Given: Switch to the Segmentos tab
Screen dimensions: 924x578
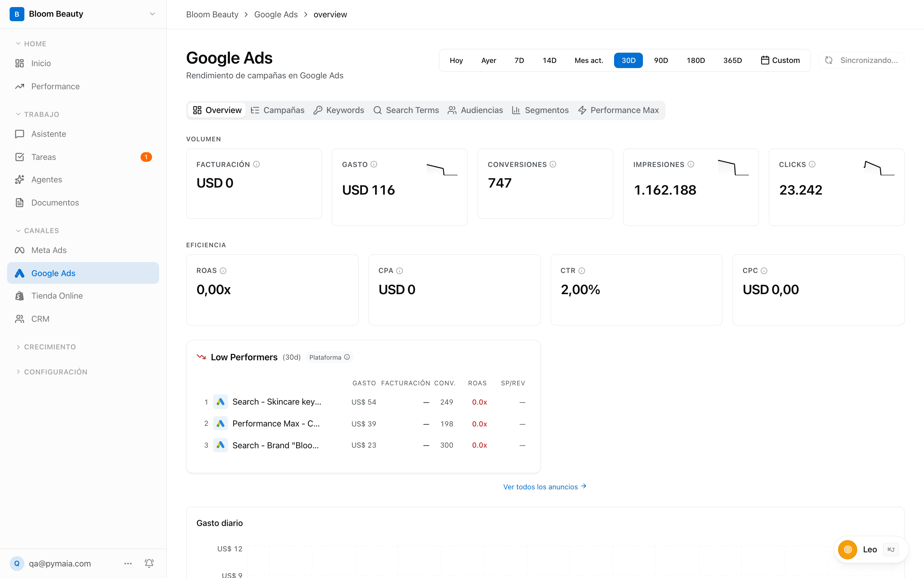Looking at the screenshot, I should click(540, 110).
